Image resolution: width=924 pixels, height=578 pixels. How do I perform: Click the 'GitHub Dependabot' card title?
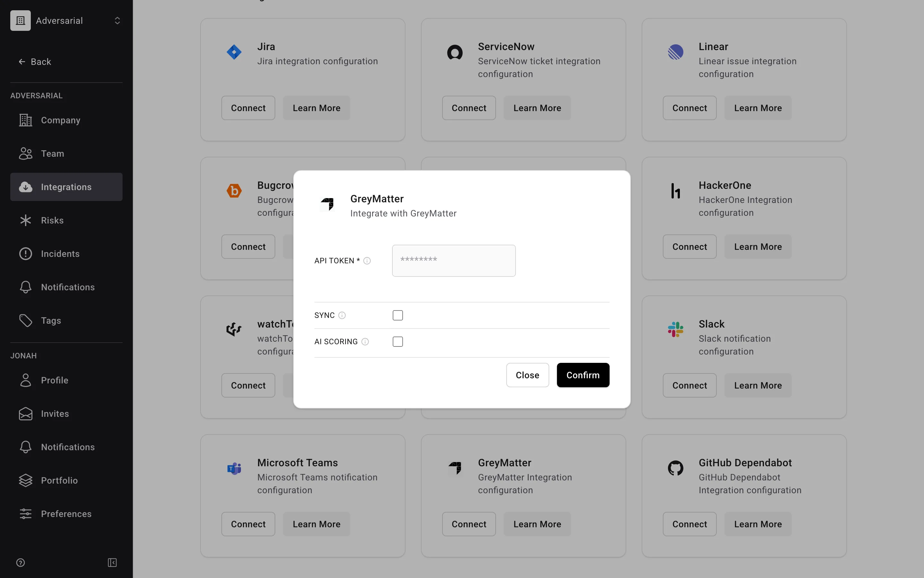click(x=745, y=462)
